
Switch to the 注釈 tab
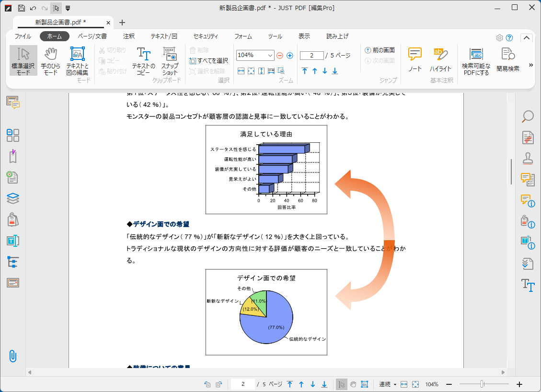click(x=129, y=36)
